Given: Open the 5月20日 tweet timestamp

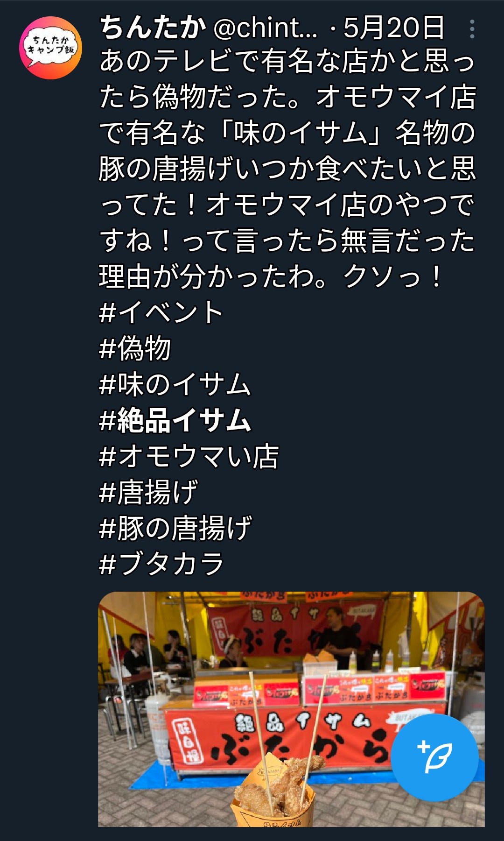Looking at the screenshot, I should (x=393, y=28).
